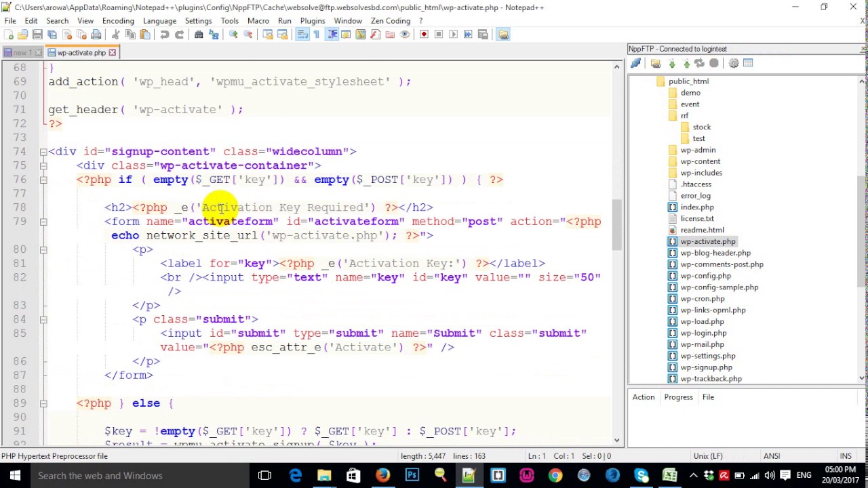868x488 pixels.
Task: Click the FTP tree scrollbar thumb
Action: point(862,232)
